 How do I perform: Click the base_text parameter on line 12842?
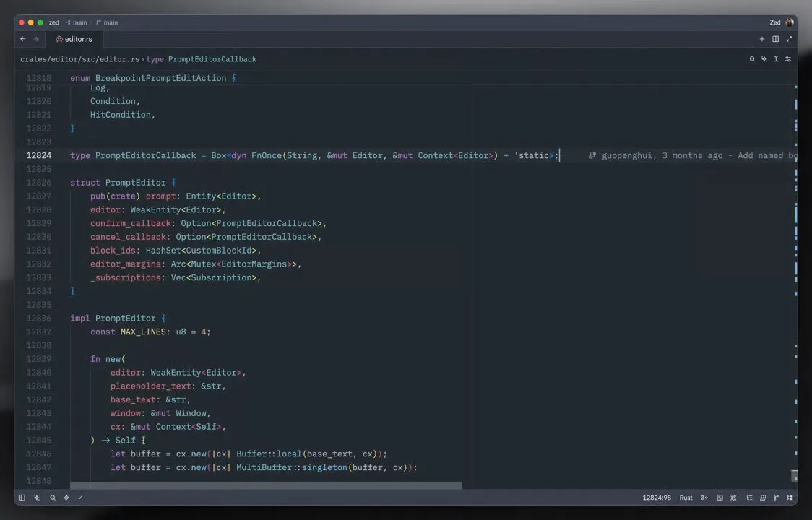coord(133,399)
